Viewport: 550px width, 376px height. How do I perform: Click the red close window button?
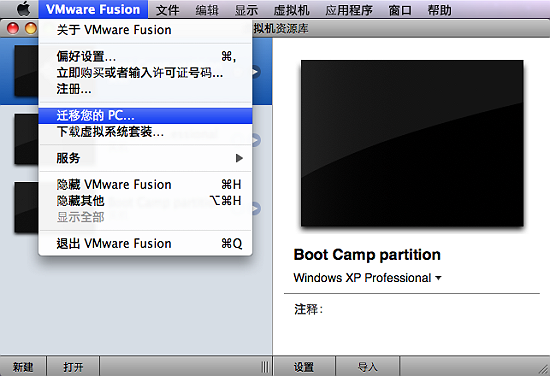[13, 28]
